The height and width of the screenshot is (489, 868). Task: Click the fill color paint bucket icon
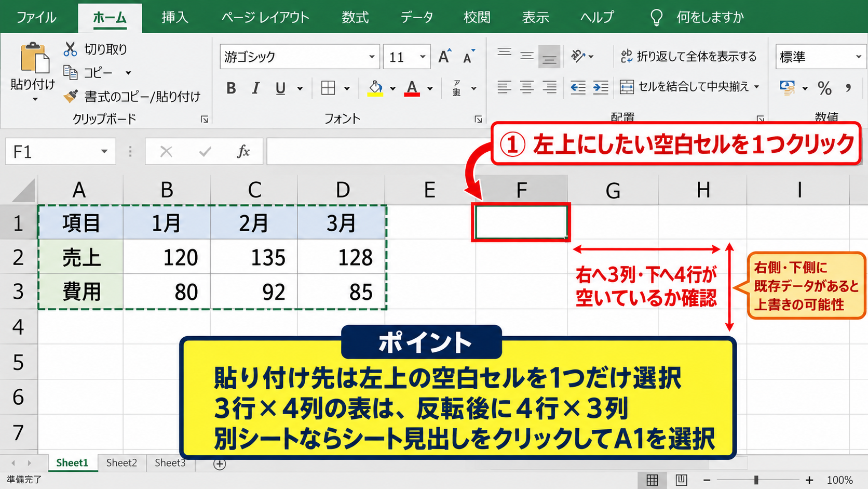click(375, 88)
